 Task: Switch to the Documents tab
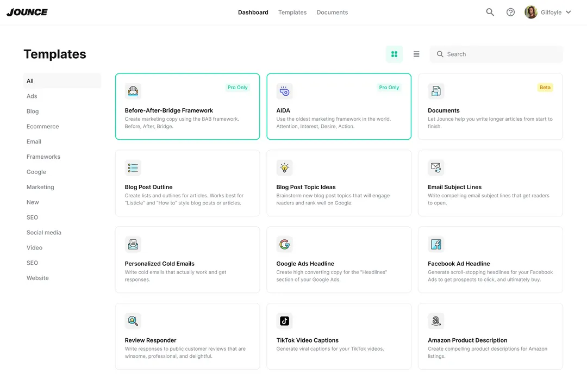332,12
